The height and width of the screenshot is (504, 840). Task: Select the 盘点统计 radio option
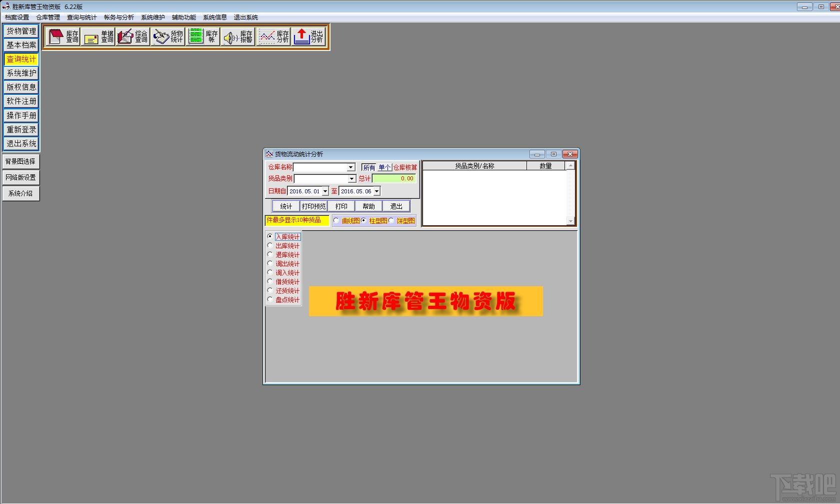(283, 300)
